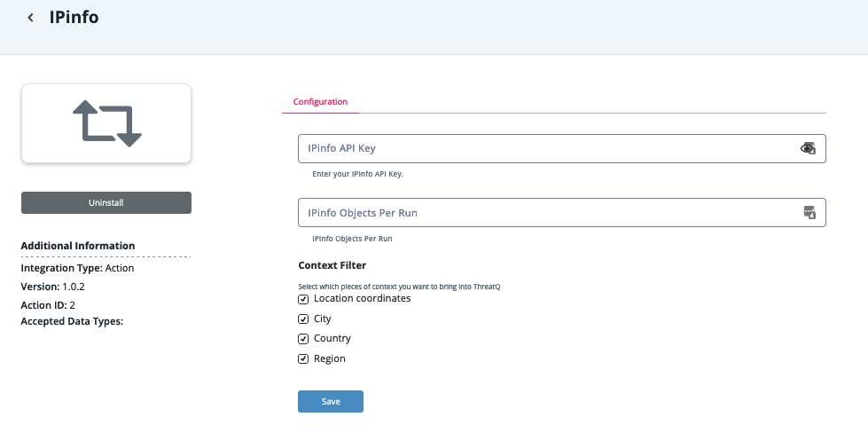Go back using the arrow beside IPinfo
This screenshot has width=868, height=433.
[x=30, y=18]
